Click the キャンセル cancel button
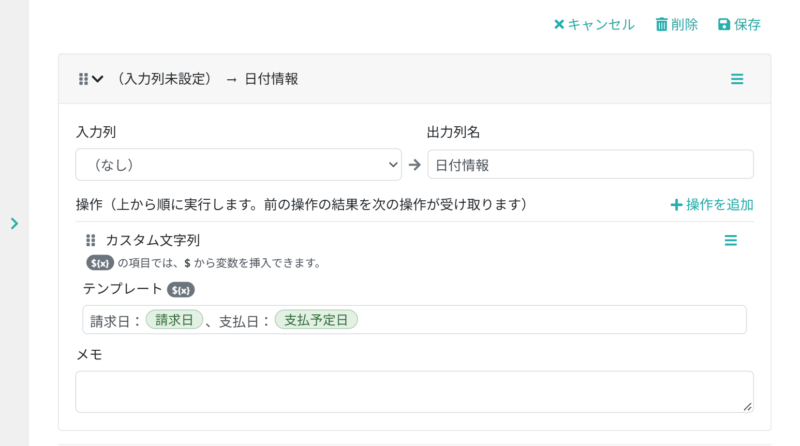Image resolution: width=800 pixels, height=446 pixels. (x=594, y=24)
